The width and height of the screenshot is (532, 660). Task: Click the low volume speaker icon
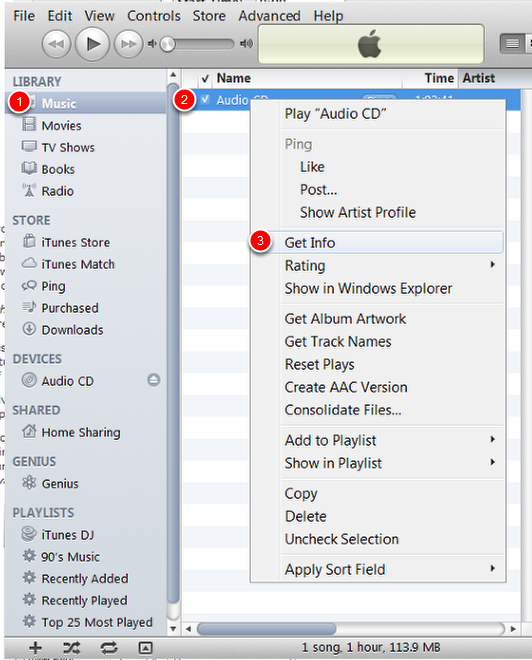click(152, 44)
